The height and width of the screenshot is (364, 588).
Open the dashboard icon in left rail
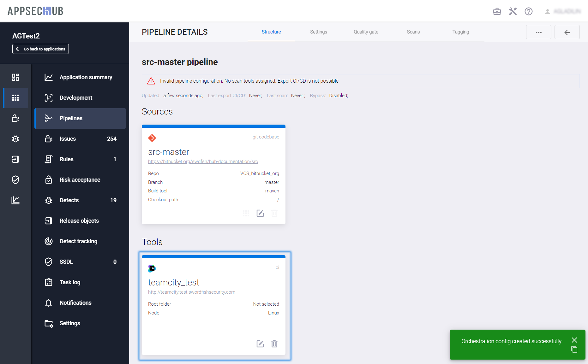point(15,77)
